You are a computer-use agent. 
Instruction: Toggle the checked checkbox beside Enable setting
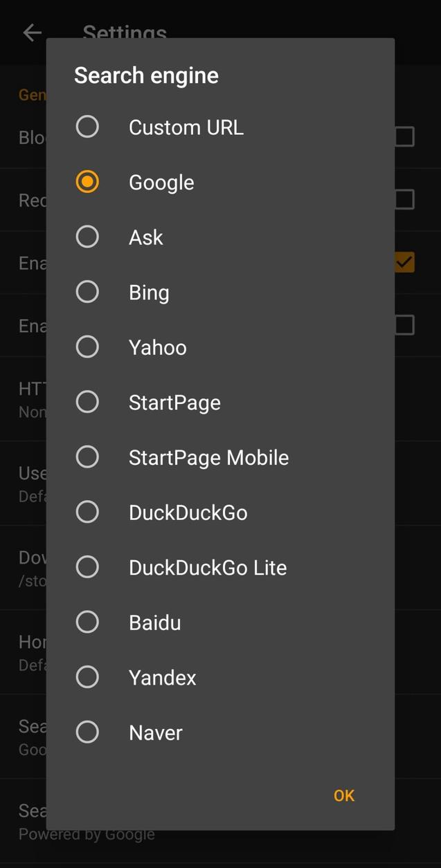tap(404, 262)
